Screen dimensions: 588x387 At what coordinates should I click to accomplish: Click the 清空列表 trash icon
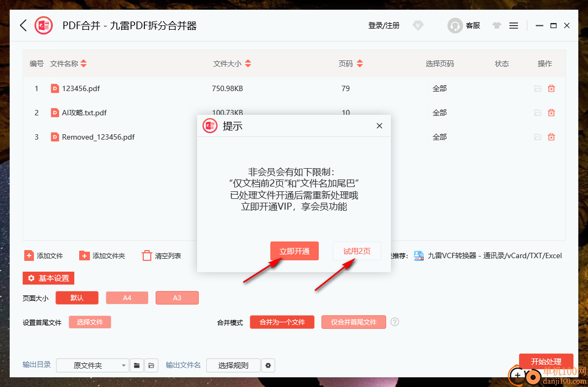click(146, 255)
